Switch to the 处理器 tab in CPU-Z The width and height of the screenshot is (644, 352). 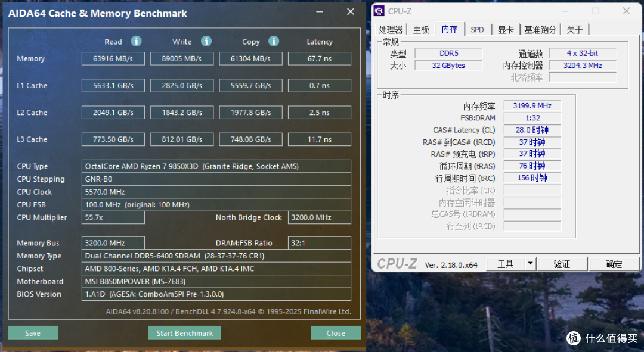(391, 30)
